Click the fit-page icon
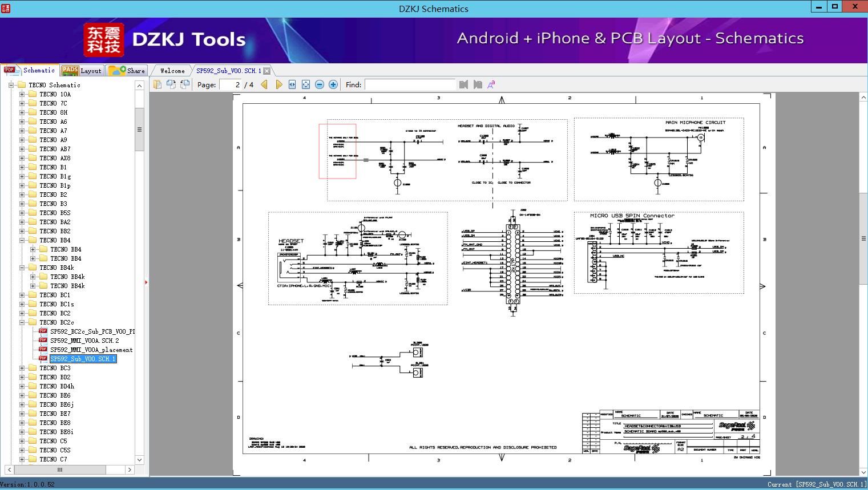 pyautogui.click(x=306, y=84)
